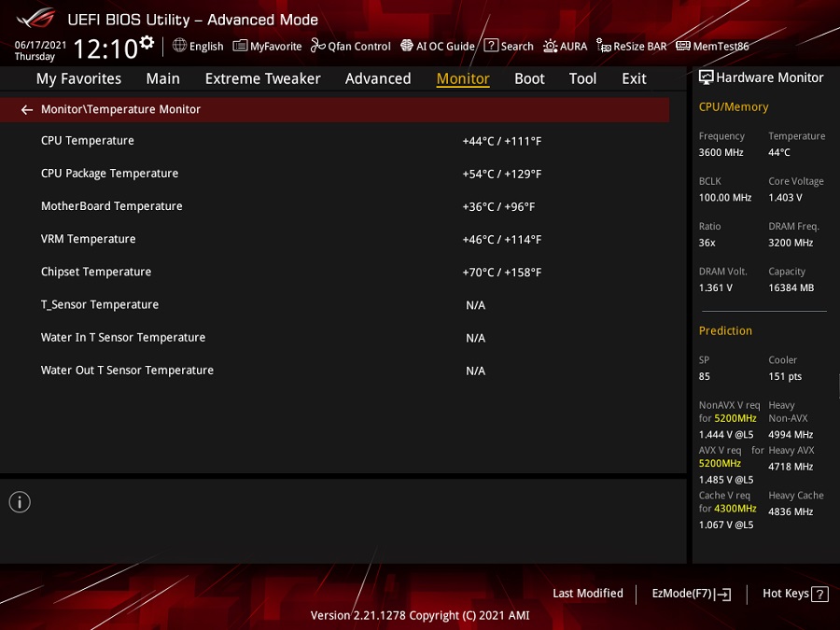Click the globe language icon
This screenshot has width=840, height=630.
(x=179, y=46)
